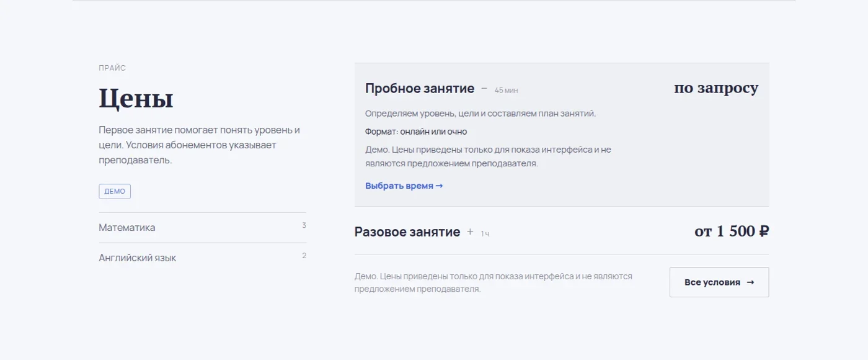The image size is (868, 360).
Task: Expand Разовое занятие plus icon
Action: tap(470, 232)
